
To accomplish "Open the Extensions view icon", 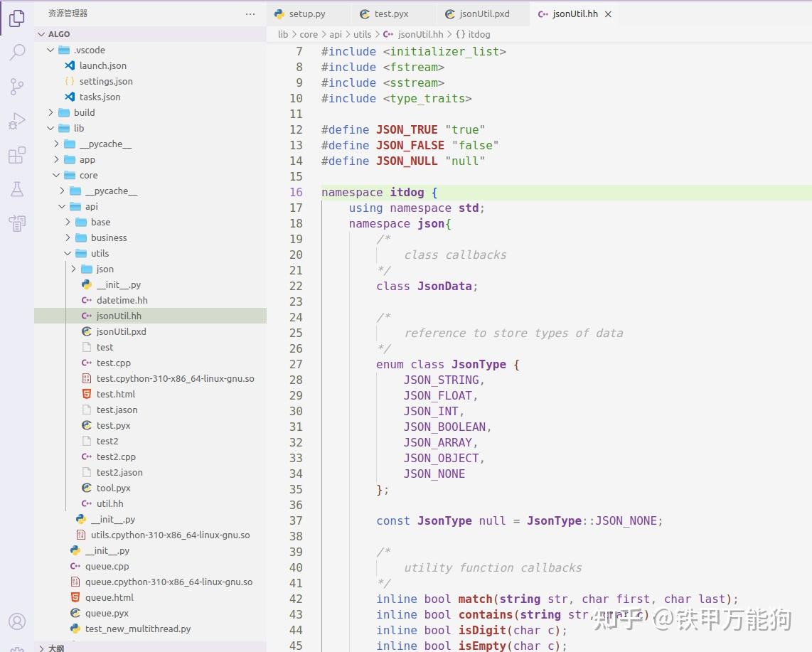I will pos(16,156).
